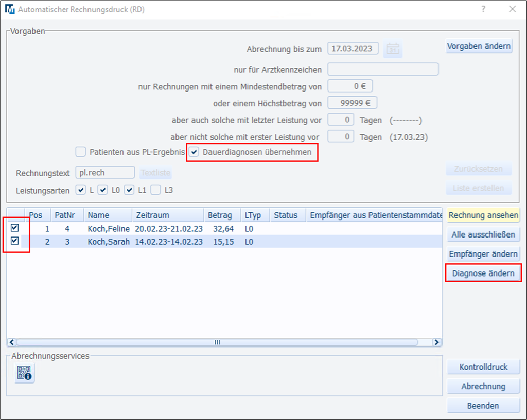The image size is (527, 420).
Task: Click the period 20.02.23-21.02.23
Action: pyautogui.click(x=169, y=229)
